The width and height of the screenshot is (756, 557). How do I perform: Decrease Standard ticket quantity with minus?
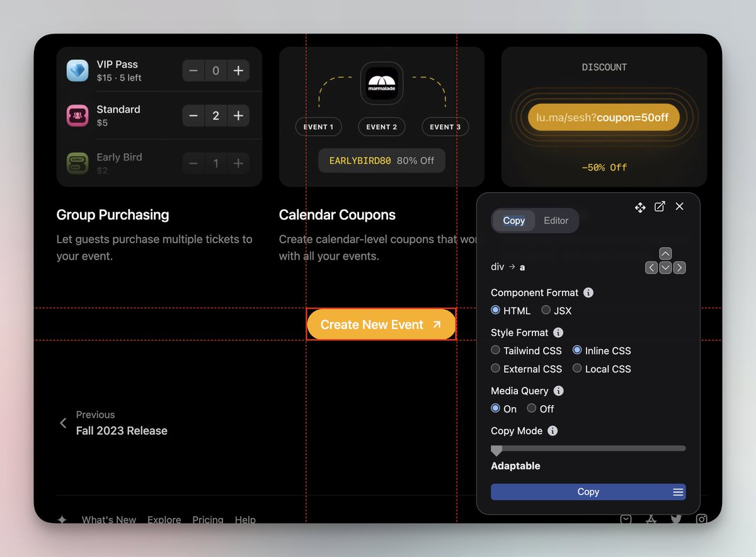coord(193,115)
